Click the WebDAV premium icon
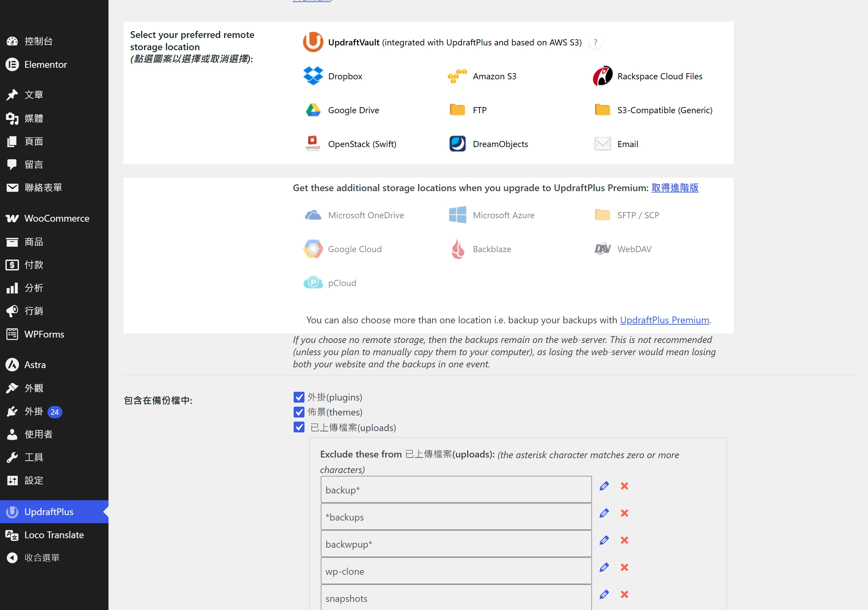This screenshot has height=610, width=868. [x=603, y=249]
